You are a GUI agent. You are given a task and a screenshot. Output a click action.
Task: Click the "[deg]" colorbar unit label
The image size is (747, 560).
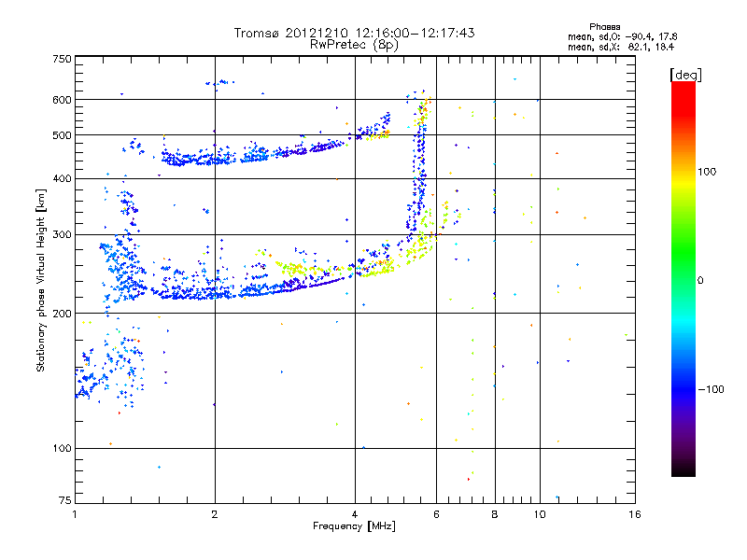685,75
